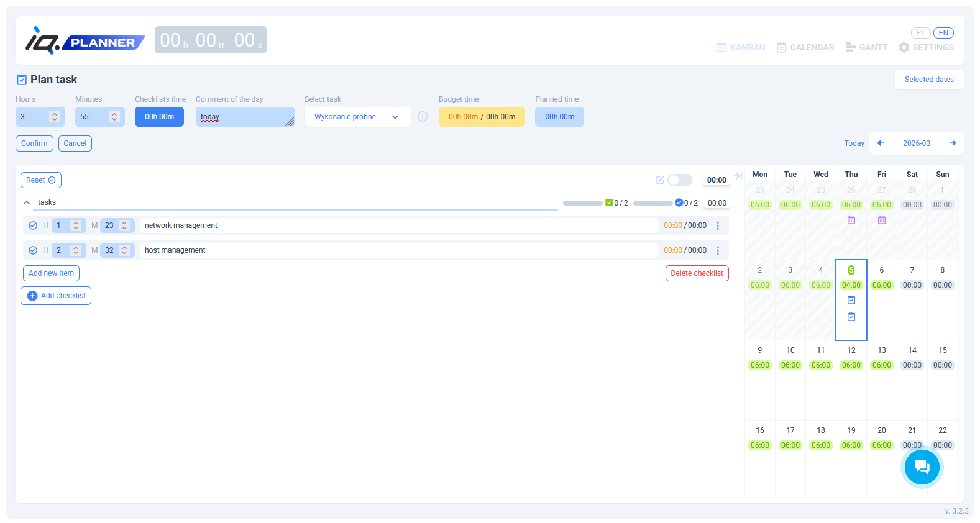Go to previous month with left arrow
The width and height of the screenshot is (980, 523).
pyautogui.click(x=880, y=143)
